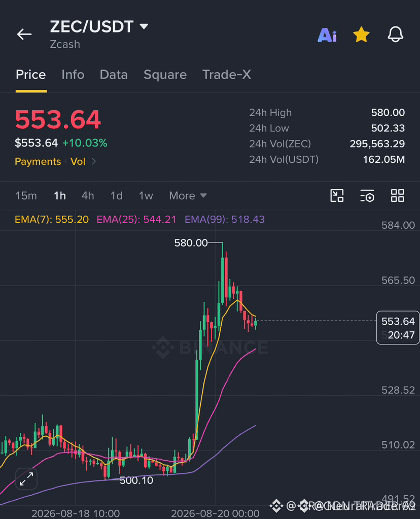Image resolution: width=420 pixels, height=519 pixels.
Task: Select the 1w timeframe
Action: point(146,196)
